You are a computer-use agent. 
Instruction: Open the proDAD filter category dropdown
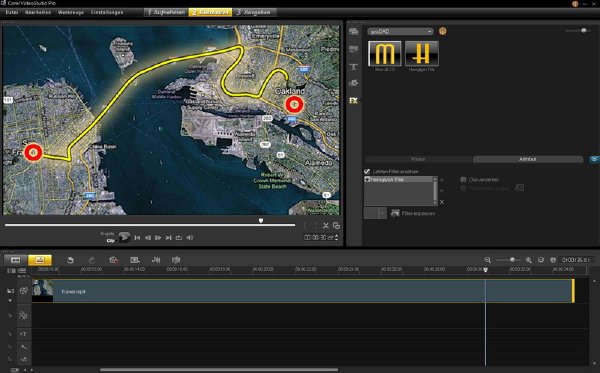pos(400,32)
